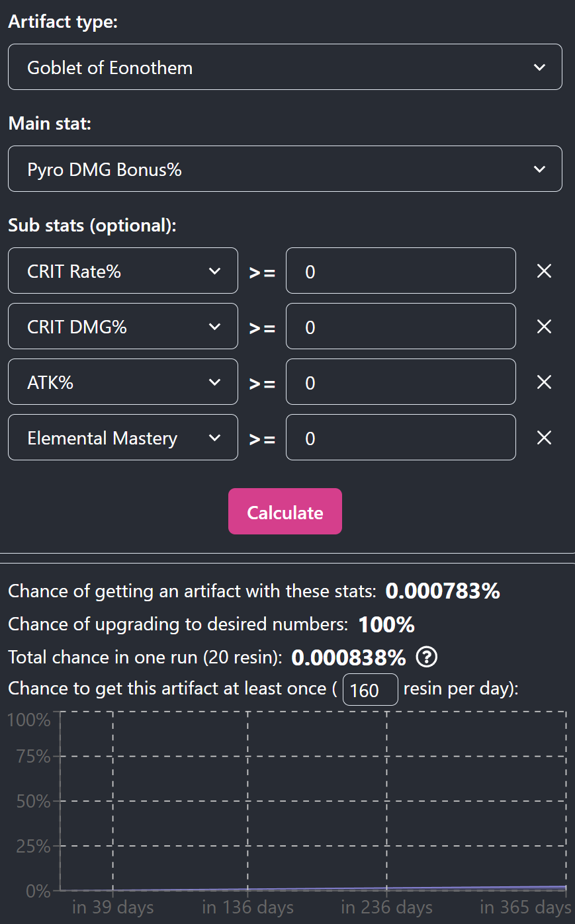Click the help question mark icon
The height and width of the screenshot is (924, 575).
pos(427,657)
